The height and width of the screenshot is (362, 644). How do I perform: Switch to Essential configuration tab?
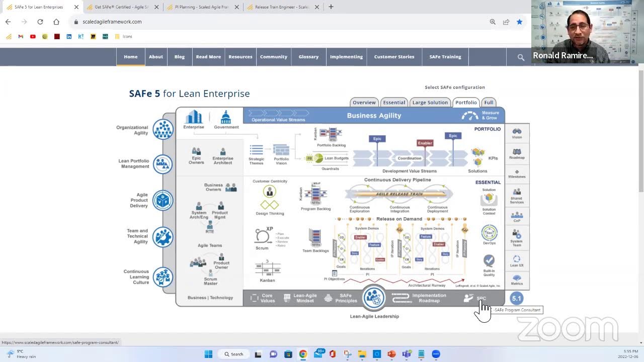coord(394,102)
